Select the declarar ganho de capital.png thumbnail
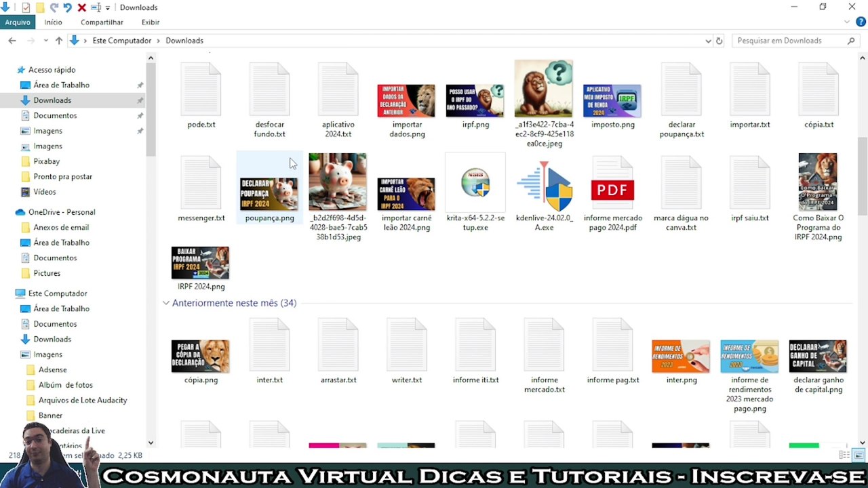Viewport: 868px width, 488px height. [818, 356]
